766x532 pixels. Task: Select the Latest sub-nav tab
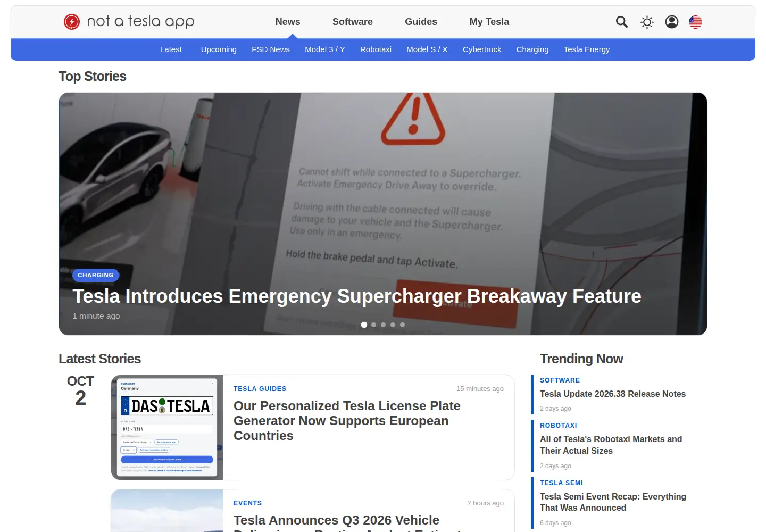[x=171, y=49]
